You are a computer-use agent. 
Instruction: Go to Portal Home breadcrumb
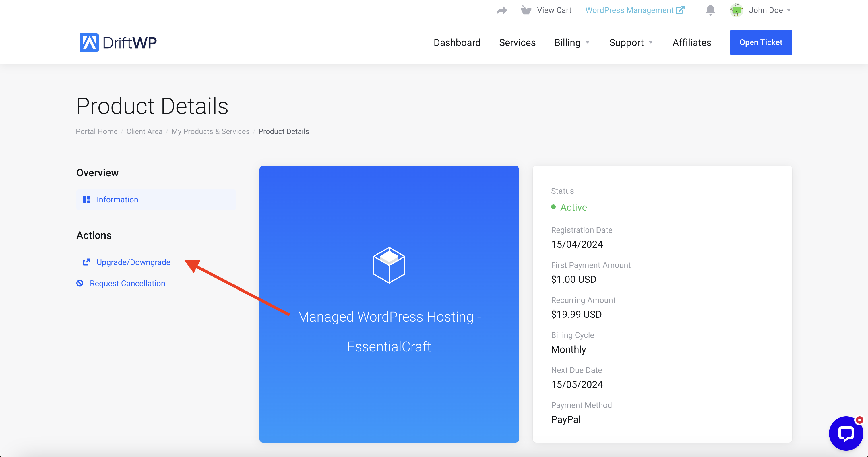pyautogui.click(x=97, y=131)
